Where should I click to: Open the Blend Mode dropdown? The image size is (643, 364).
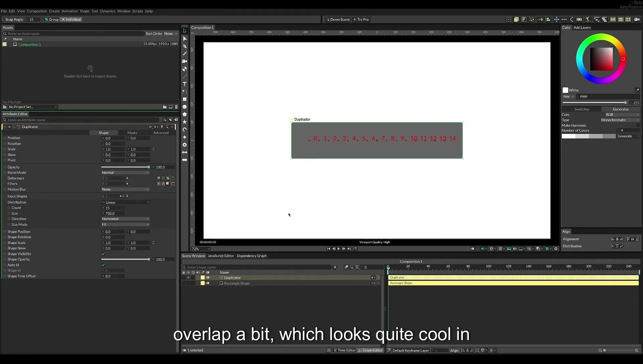125,173
